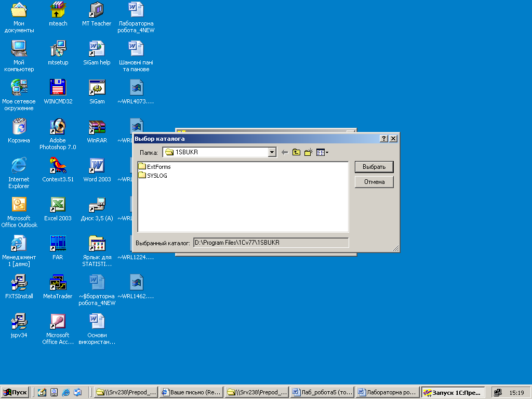Viewport: 532px width, 399px height.
Task: Select the mteach desktop icon
Action: pyautogui.click(x=58, y=14)
